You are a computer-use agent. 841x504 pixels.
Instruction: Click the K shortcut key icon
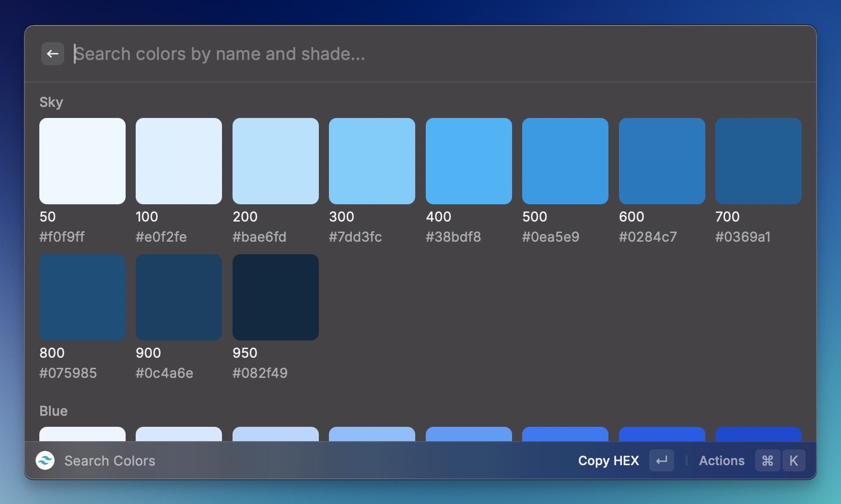point(794,461)
